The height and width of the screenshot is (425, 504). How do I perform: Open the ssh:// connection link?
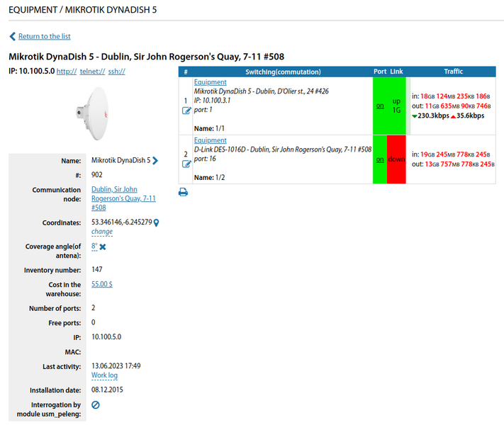tap(116, 72)
